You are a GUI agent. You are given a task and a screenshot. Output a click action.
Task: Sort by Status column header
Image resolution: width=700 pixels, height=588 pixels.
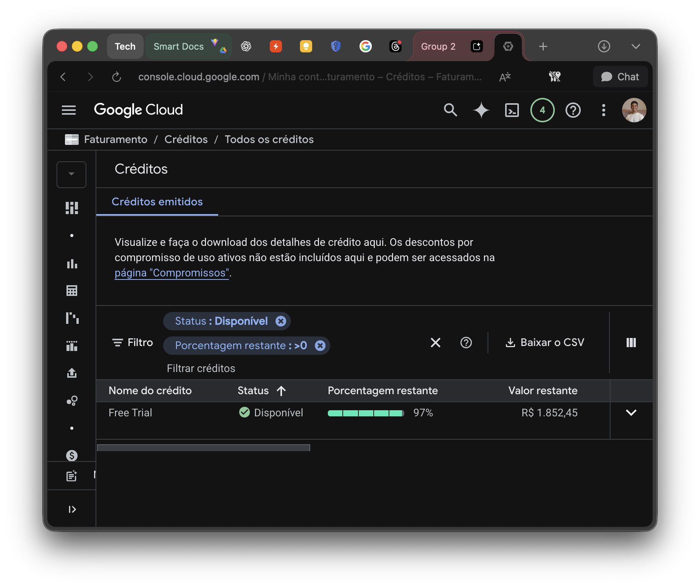point(261,391)
